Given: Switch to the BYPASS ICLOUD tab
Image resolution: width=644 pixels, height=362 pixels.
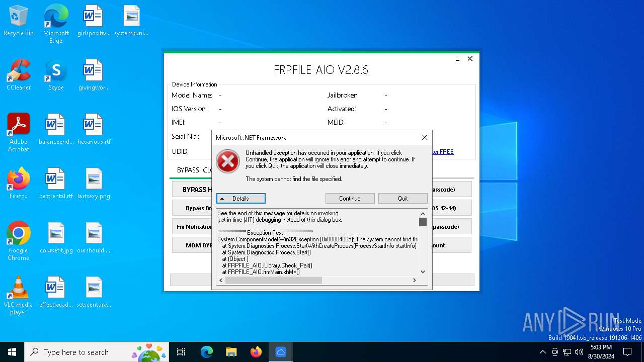Looking at the screenshot, I should (x=195, y=170).
